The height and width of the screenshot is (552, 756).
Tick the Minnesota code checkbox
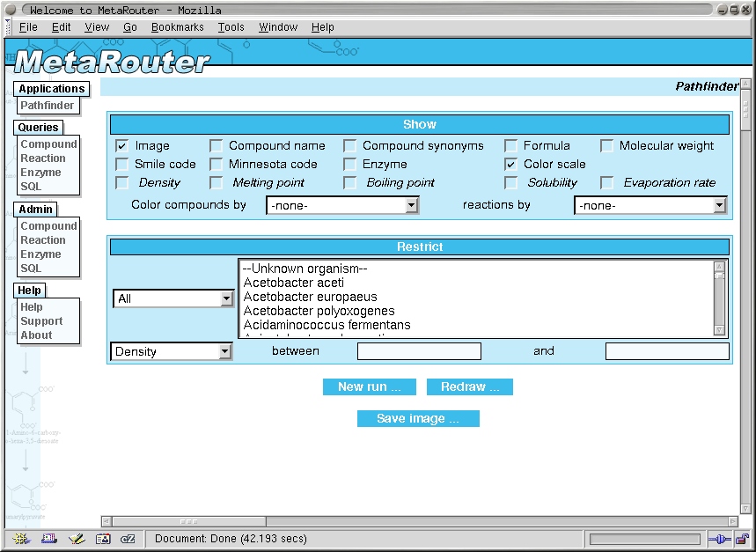coord(216,165)
